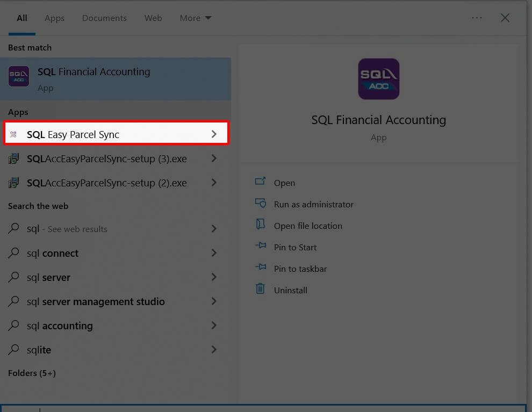Click the Pin to Start pin icon
This screenshot has height=412, width=532.
[261, 245]
